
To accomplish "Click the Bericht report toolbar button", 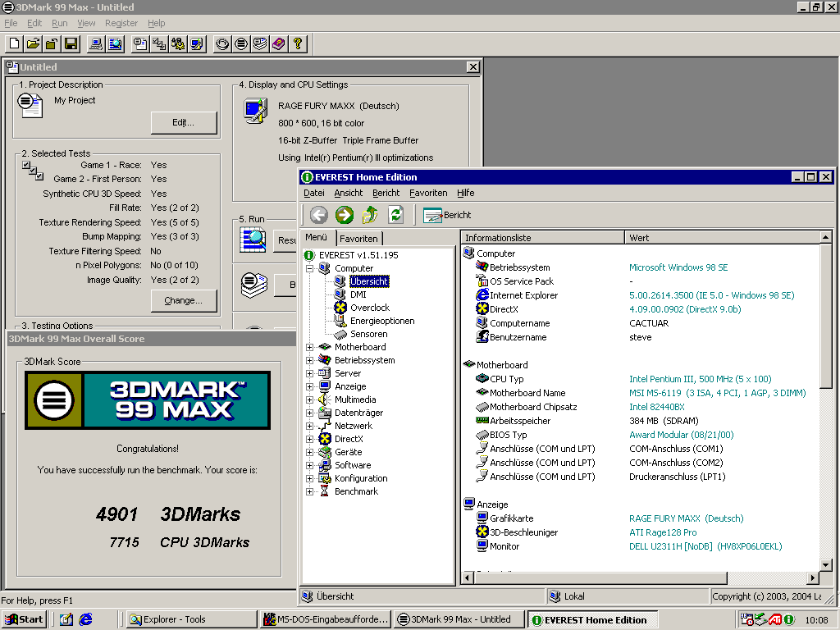I will 447,215.
